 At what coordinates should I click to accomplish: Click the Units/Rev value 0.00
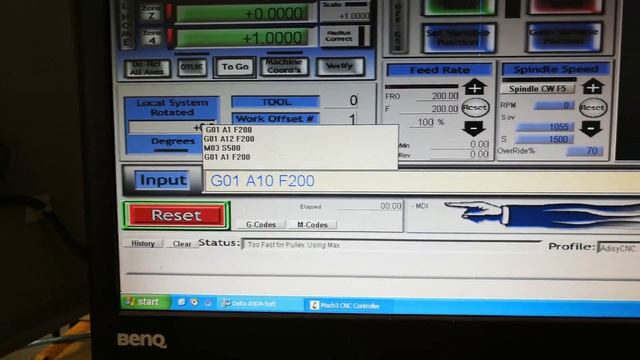(x=459, y=154)
